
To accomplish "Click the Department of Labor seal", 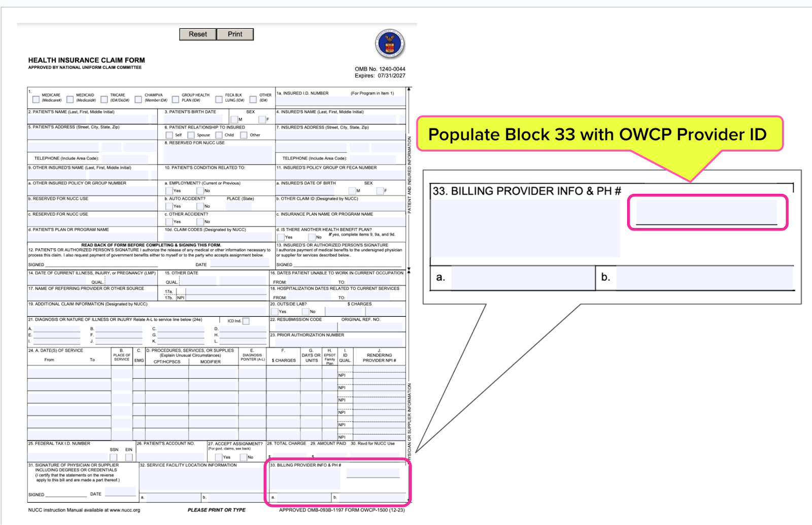I will [x=390, y=44].
